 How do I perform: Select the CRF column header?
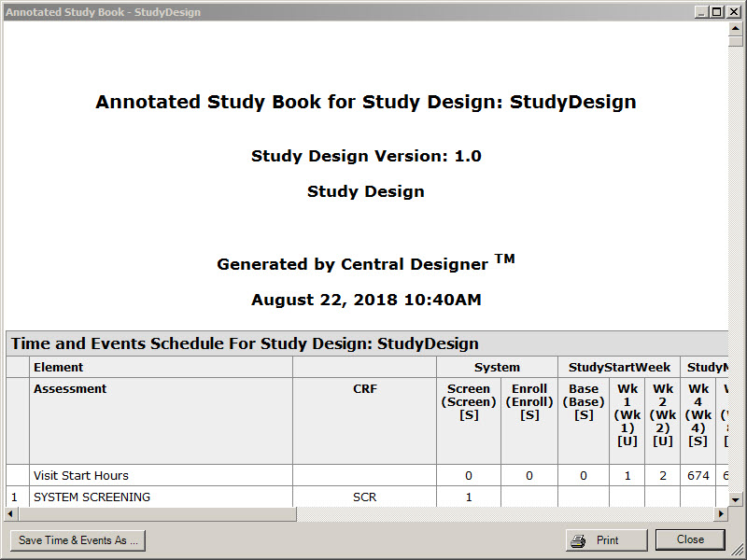point(364,421)
